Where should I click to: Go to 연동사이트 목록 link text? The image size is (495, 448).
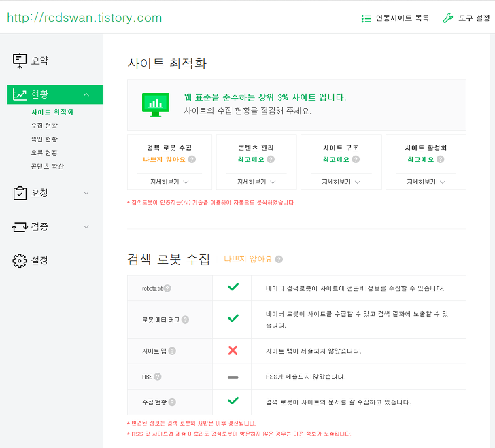coord(403,18)
